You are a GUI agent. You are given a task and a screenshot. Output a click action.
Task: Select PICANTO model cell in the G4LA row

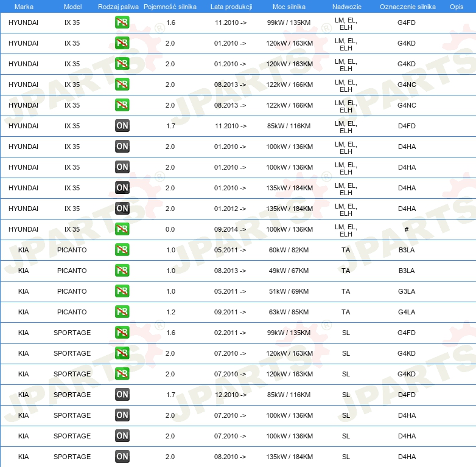(72, 312)
